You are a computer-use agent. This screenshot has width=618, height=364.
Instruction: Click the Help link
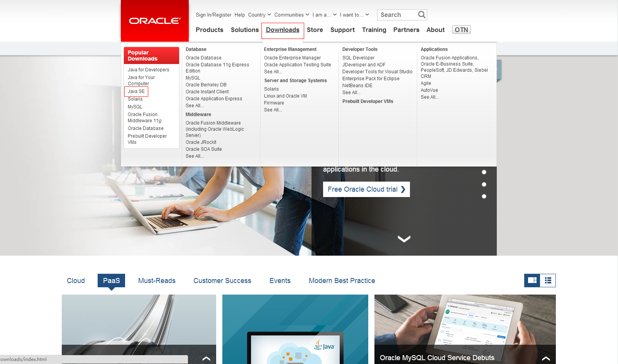[240, 15]
